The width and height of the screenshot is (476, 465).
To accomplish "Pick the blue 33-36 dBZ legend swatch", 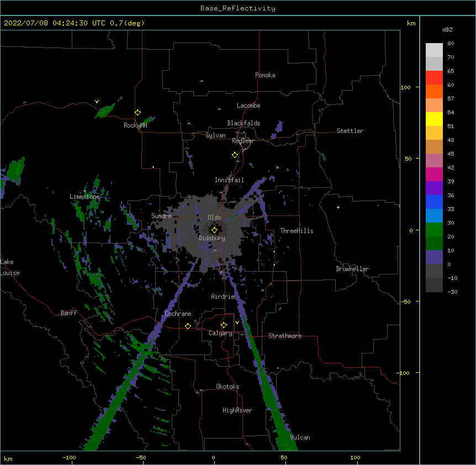I will (x=434, y=202).
